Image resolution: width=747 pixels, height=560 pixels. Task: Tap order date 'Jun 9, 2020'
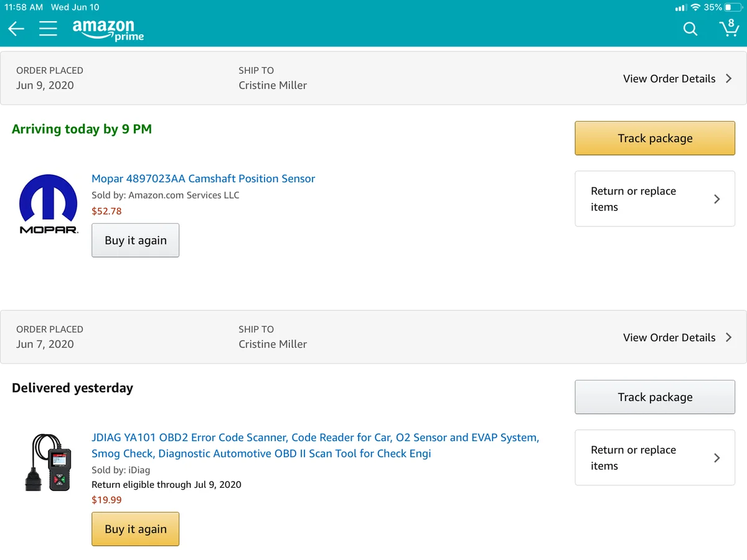pos(45,85)
